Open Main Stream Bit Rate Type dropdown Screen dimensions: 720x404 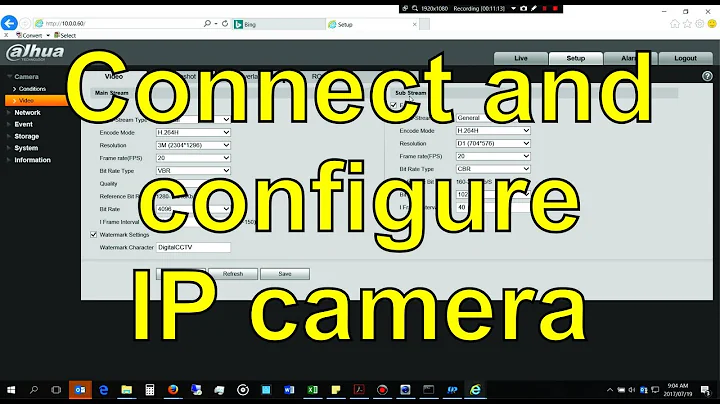pyautogui.click(x=193, y=170)
